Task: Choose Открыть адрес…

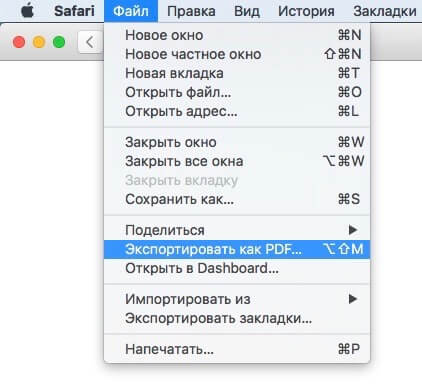Action: point(237,111)
